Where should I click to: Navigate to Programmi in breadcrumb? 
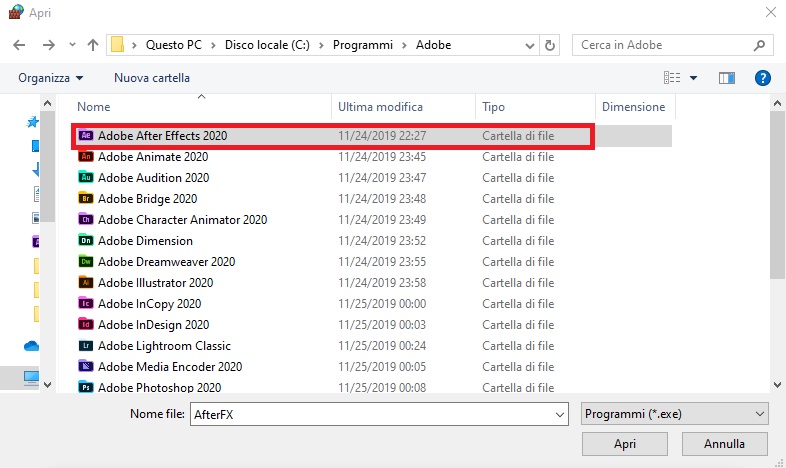click(x=362, y=45)
